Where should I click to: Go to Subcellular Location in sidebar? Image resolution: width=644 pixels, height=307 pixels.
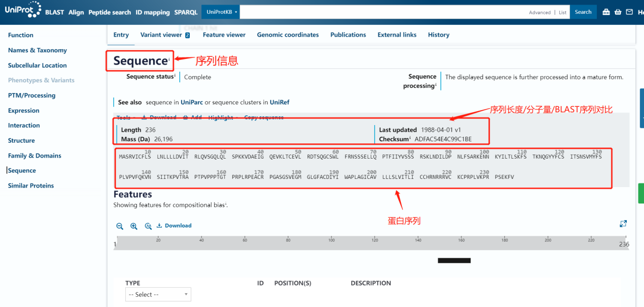(x=37, y=66)
